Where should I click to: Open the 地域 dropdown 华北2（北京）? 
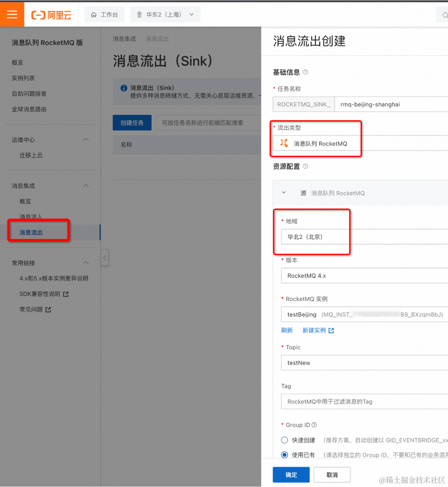[364, 237]
